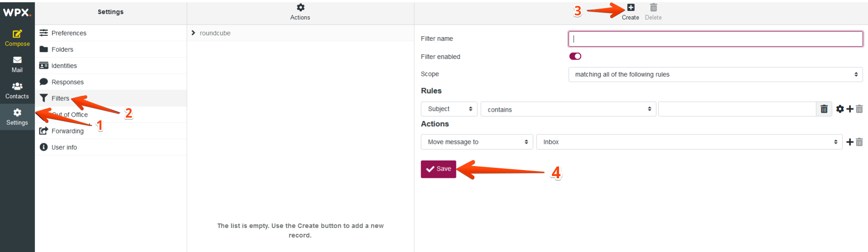
Task: Open Mail from the sidebar
Action: click(x=17, y=64)
